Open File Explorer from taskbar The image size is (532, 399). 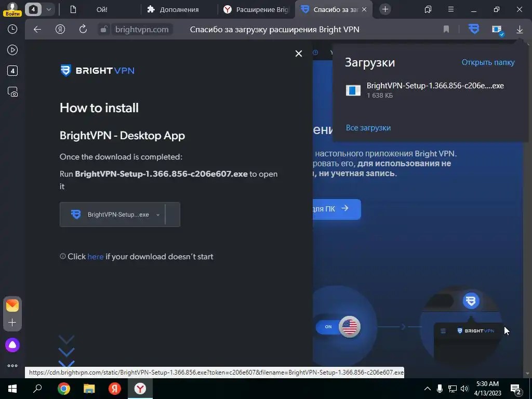pos(89,389)
